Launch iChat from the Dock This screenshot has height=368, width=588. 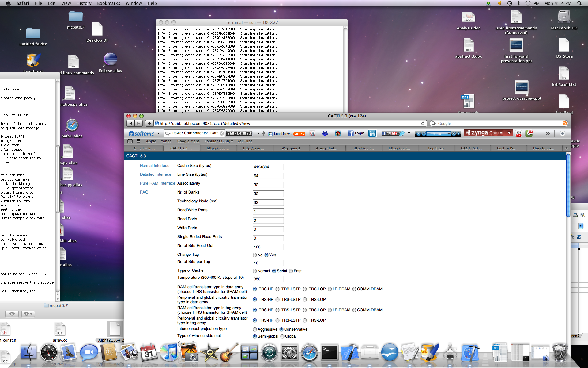pos(89,352)
